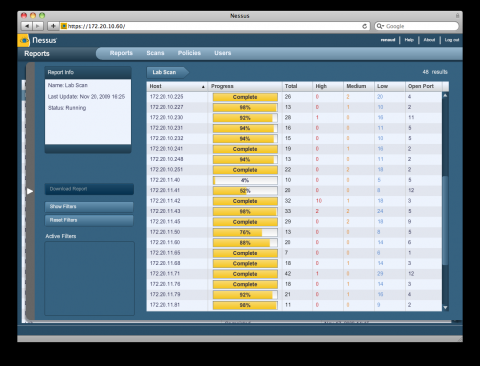Select host row 172.20.11.65
Image resolution: width=480 pixels, height=366 pixels.
(x=294, y=253)
